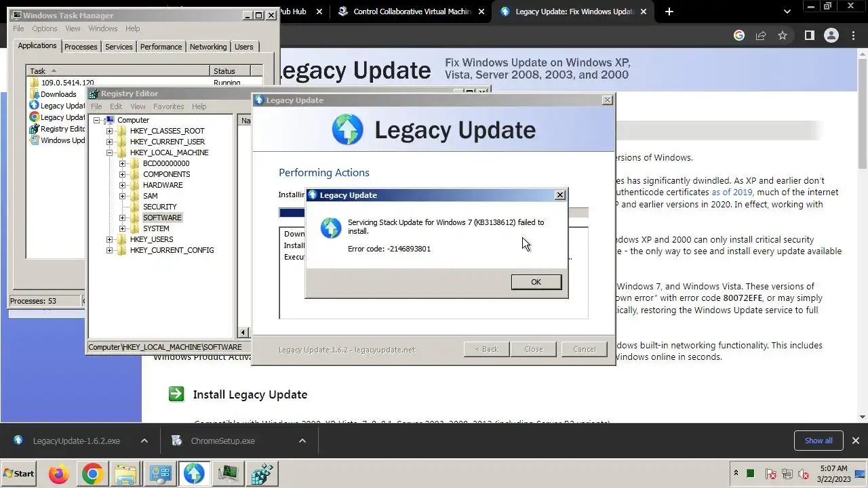Screen dimensions: 868x488
Task: Open Chrome tab search chevron
Action: [787, 12]
